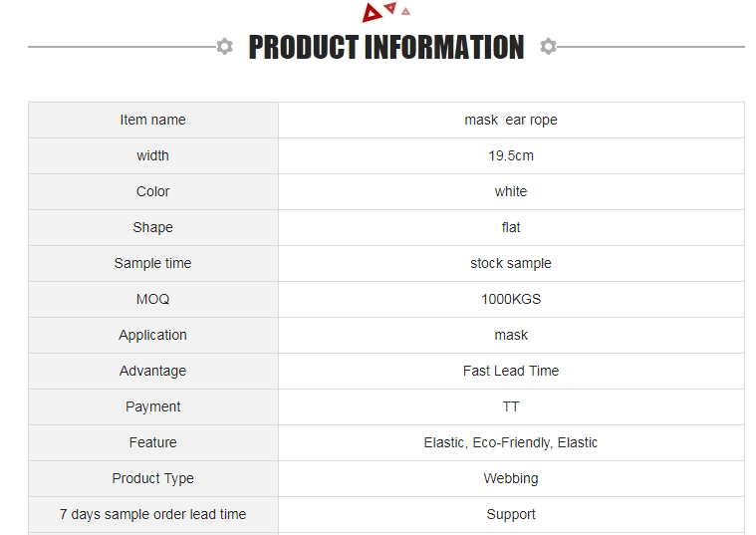Click the gear icon right of heading
The image size is (756, 535).
pos(548,47)
